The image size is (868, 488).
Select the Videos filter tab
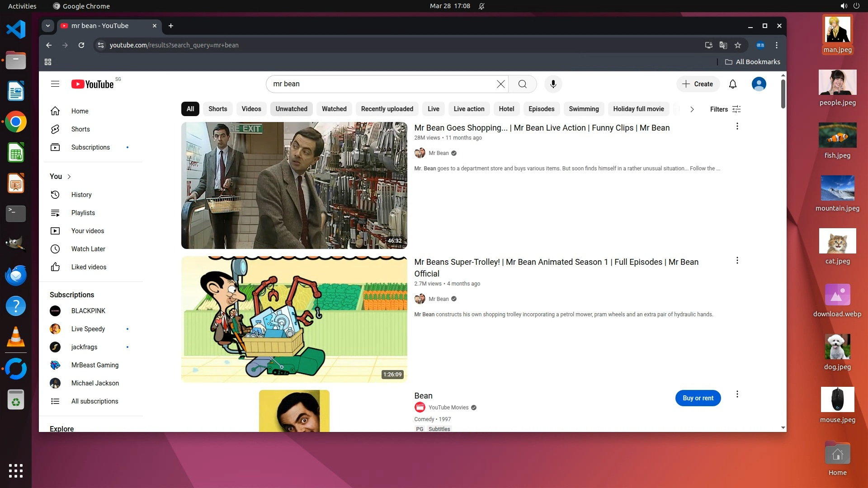click(251, 109)
